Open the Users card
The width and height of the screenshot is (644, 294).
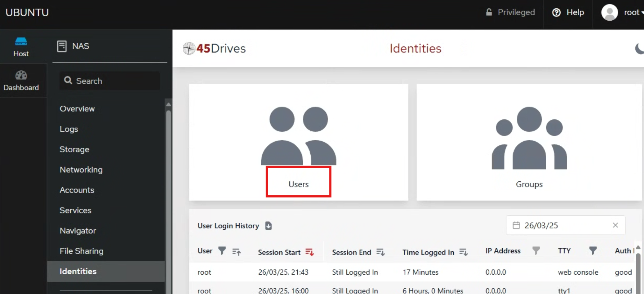pos(299,142)
